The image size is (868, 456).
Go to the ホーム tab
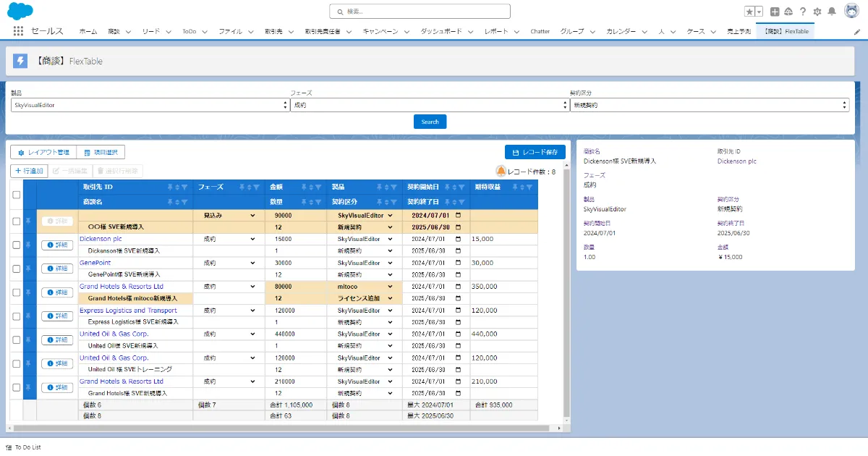[88, 32]
